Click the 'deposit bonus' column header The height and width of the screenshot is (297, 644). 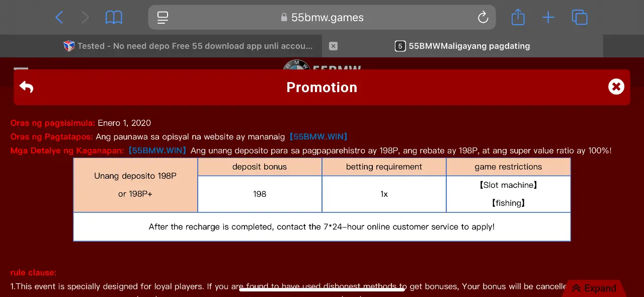click(260, 167)
